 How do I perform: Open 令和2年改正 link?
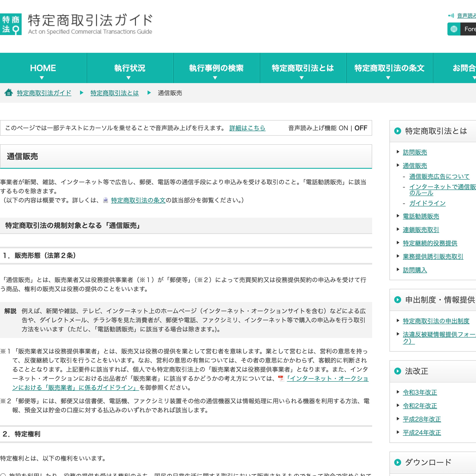tap(420, 406)
